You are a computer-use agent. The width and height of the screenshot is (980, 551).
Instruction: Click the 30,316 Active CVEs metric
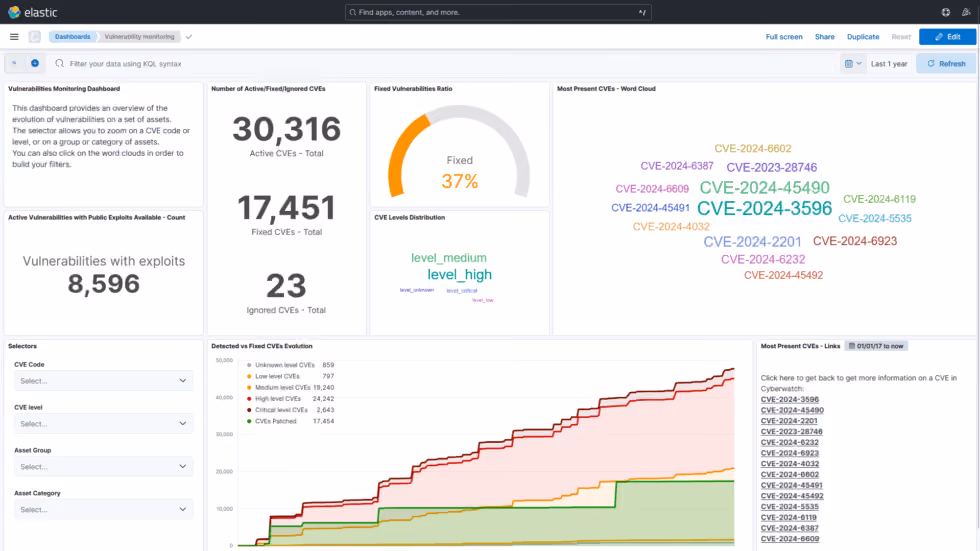[x=286, y=129]
